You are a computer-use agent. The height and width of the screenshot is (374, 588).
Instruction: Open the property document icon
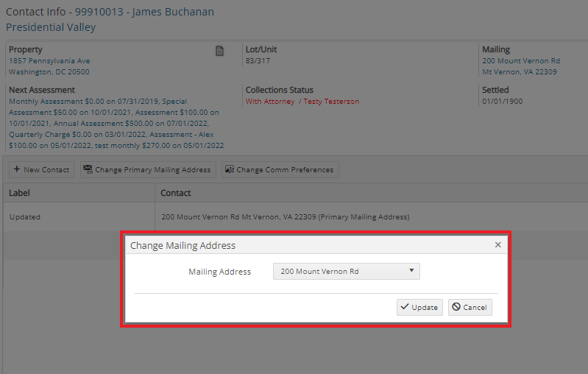click(x=220, y=51)
